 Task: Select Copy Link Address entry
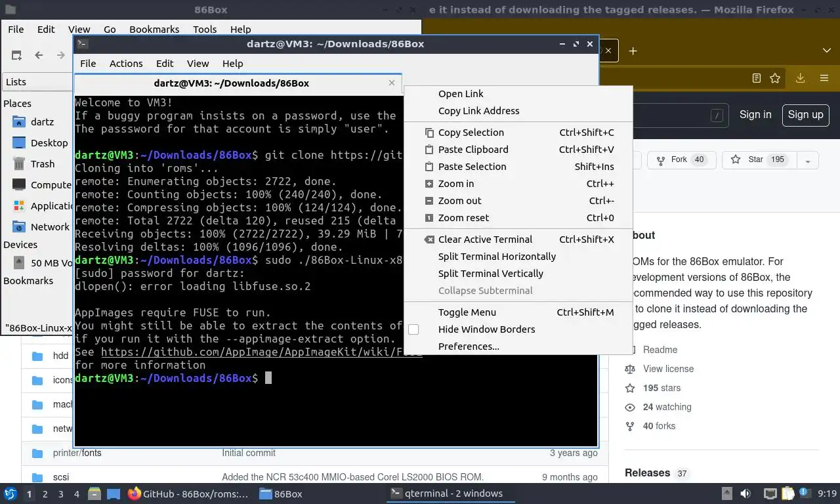click(x=518, y=111)
